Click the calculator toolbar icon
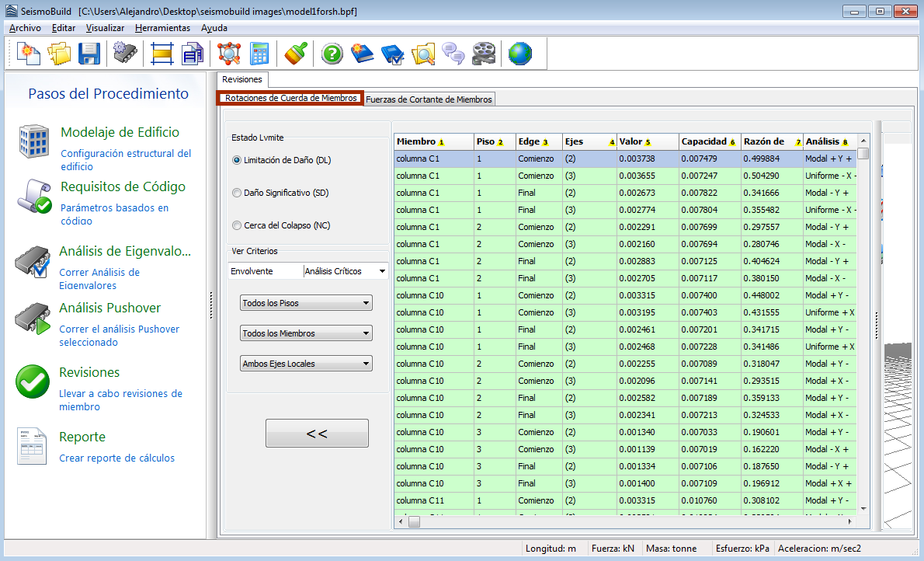Screen dimensions: 924x561 tap(259, 53)
